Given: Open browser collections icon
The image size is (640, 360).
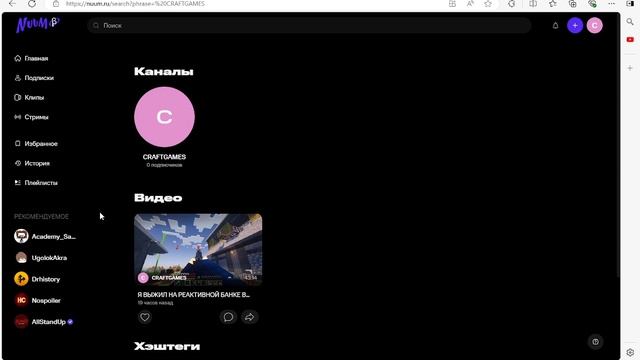Looking at the screenshot, I should pos(573,4).
